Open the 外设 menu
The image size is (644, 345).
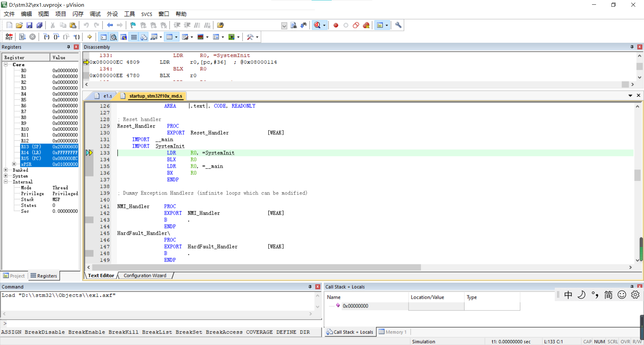(112, 14)
